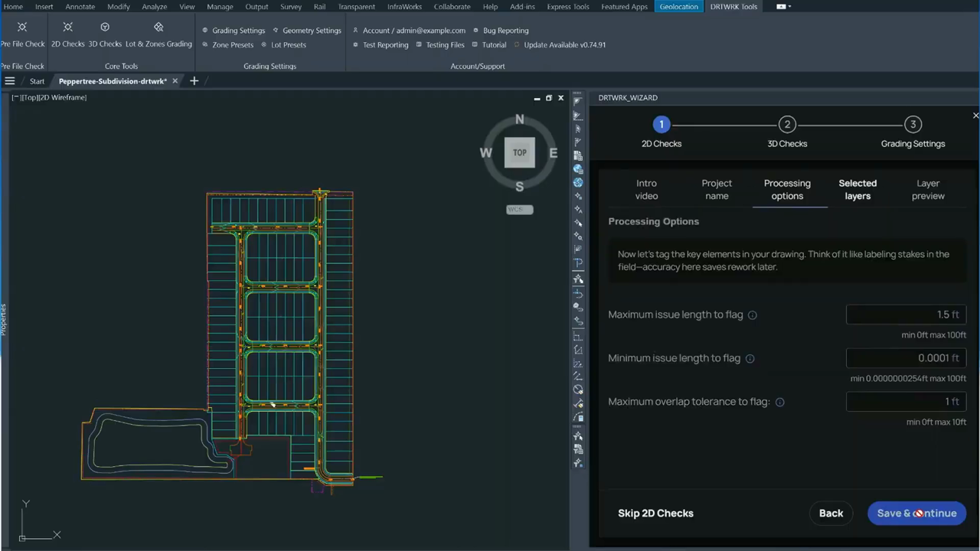
Task: Open Grading Settings in the ribbon
Action: (x=234, y=31)
